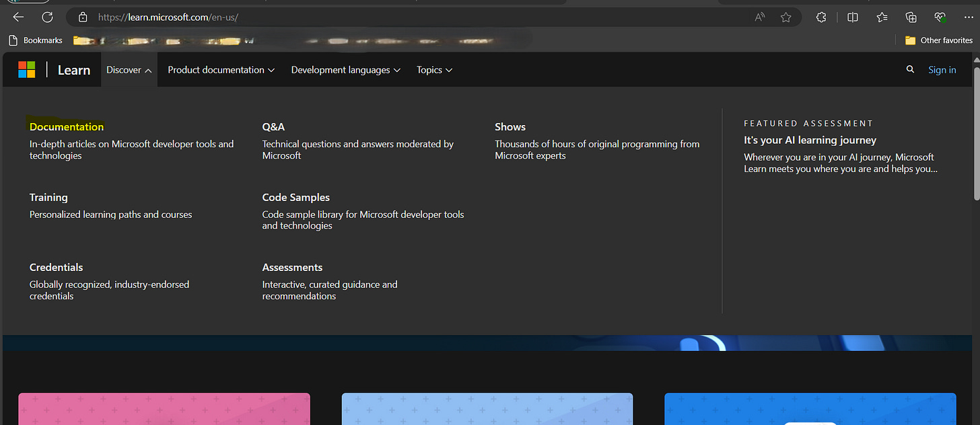Reload the page with the refresh icon
The height and width of the screenshot is (425, 980).
coord(47,17)
